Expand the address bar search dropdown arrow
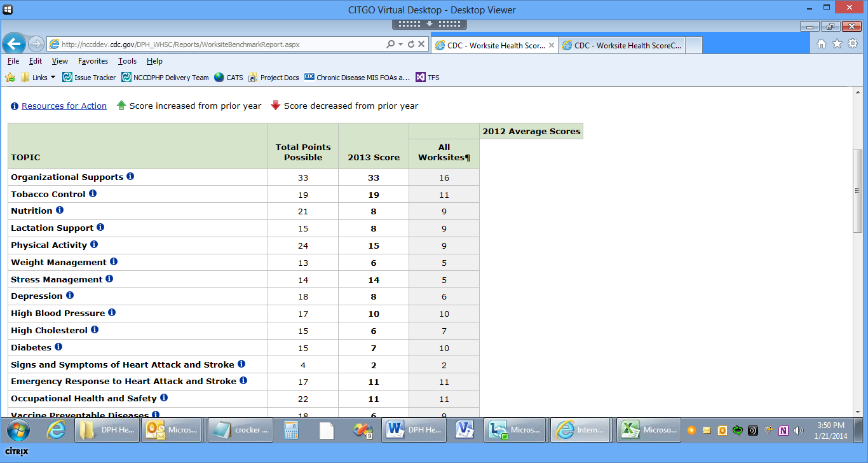The image size is (868, 463). [x=400, y=45]
